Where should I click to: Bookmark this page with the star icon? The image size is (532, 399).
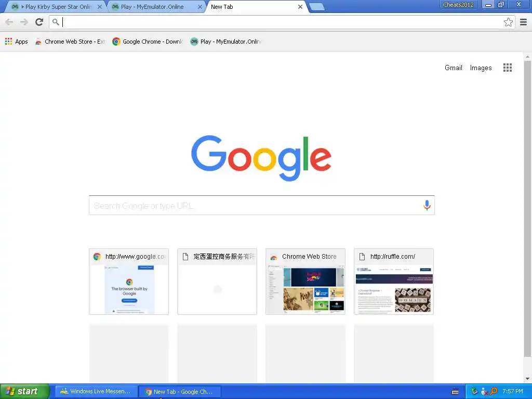tap(508, 22)
